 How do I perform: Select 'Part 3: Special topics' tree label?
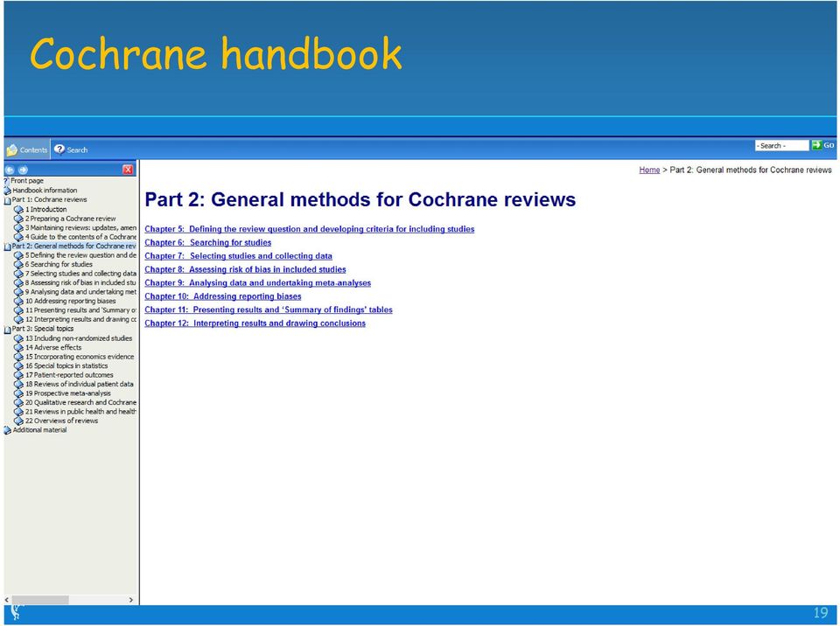coord(43,329)
